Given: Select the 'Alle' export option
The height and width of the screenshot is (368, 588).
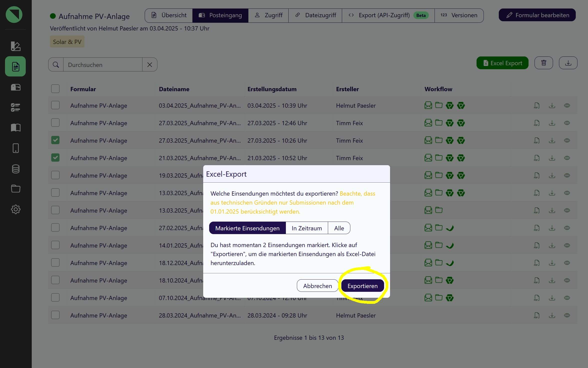Looking at the screenshot, I should click(x=339, y=228).
